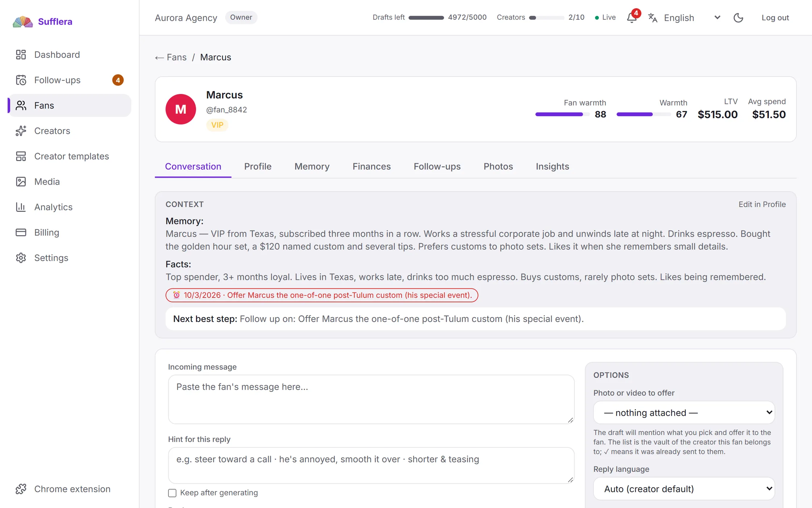The height and width of the screenshot is (508, 812).
Task: Open Dashboard from the sidebar
Action: pos(70,55)
